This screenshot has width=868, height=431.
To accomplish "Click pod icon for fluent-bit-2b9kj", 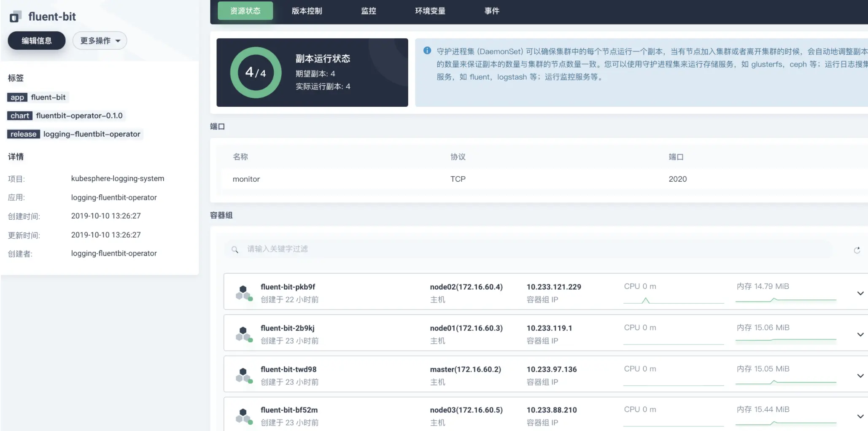I will (x=244, y=334).
